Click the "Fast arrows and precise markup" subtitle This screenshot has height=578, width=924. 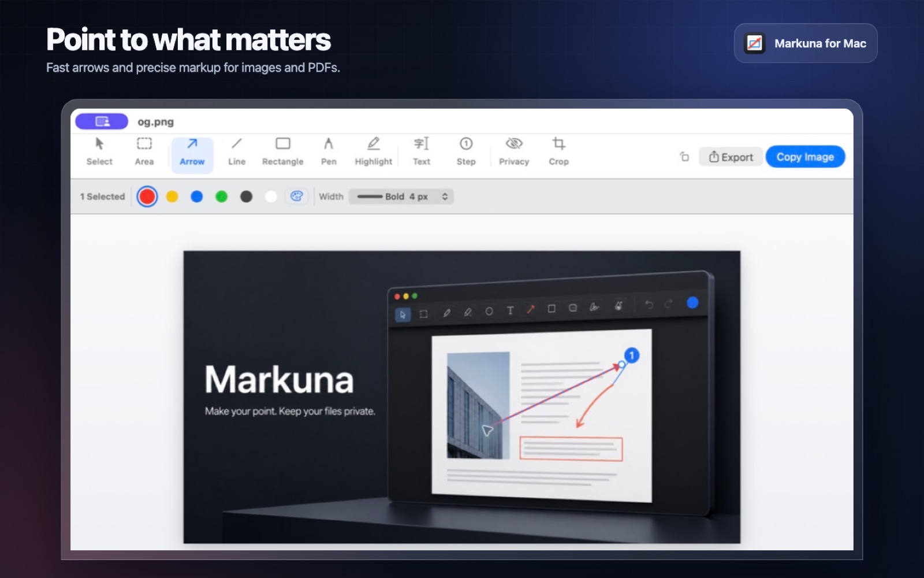[193, 68]
